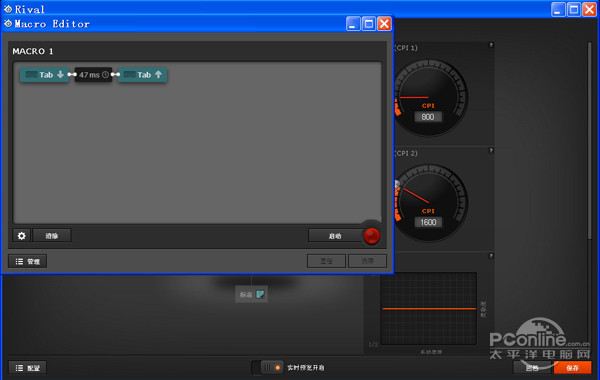Select the Tab key-up macro block

(142, 75)
